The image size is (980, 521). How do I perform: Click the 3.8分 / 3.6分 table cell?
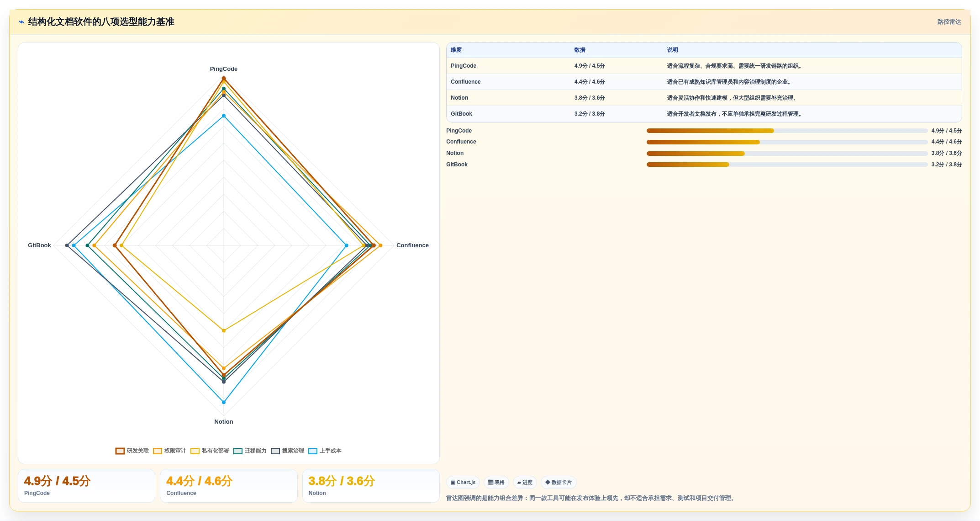(x=590, y=98)
